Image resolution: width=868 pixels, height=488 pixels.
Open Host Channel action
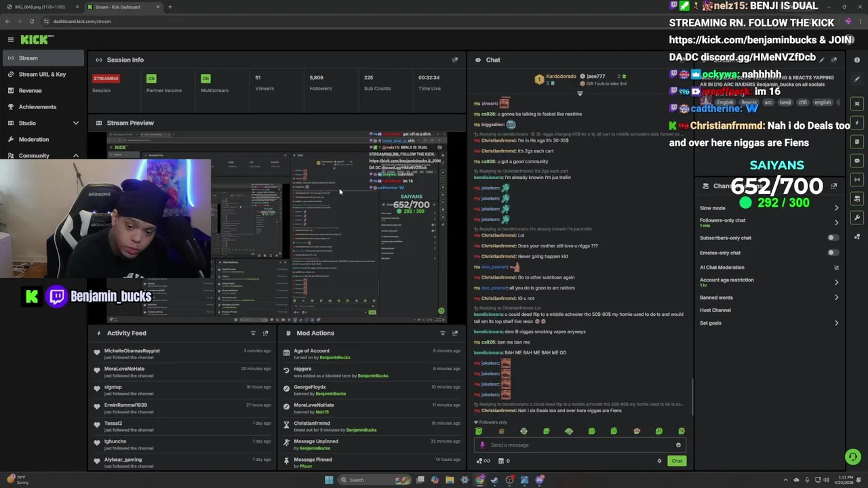(x=768, y=310)
